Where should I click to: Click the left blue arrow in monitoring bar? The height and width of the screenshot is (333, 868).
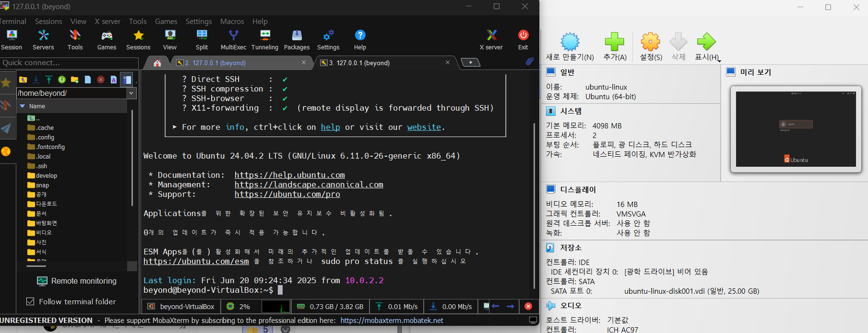tap(496, 306)
